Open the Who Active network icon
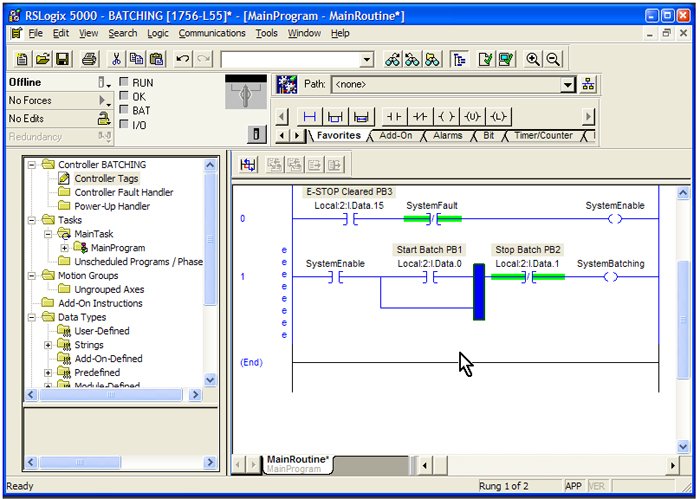 coord(588,84)
